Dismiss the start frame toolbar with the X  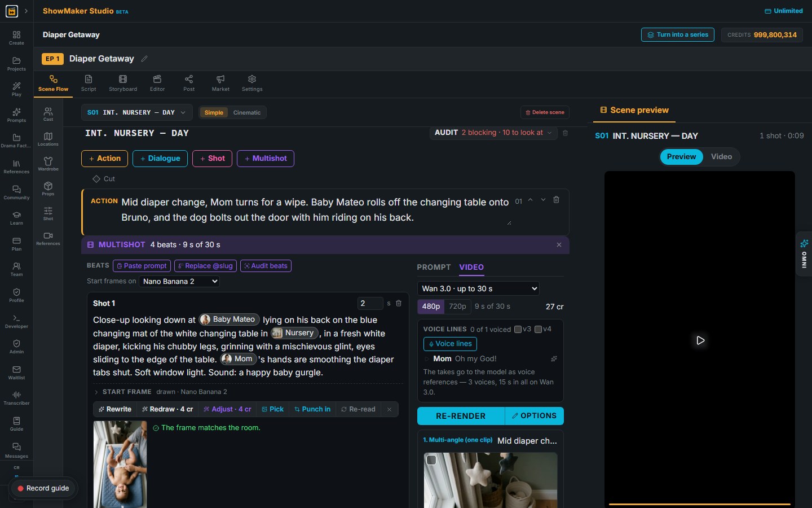tap(389, 409)
